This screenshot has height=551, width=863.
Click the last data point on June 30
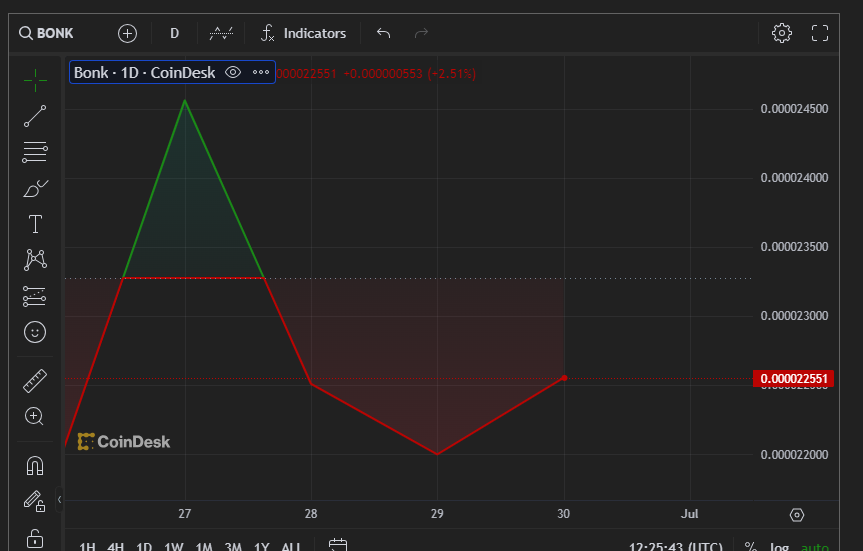tap(564, 378)
